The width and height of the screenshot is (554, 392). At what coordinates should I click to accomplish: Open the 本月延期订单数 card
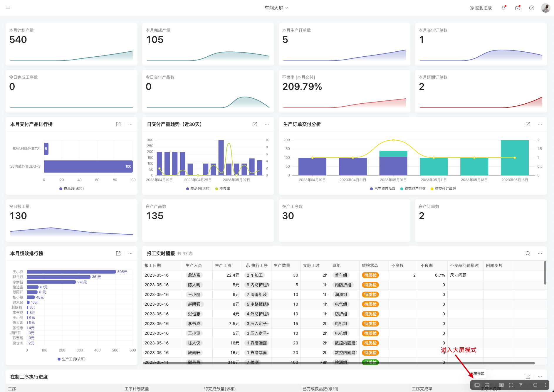[x=481, y=91]
